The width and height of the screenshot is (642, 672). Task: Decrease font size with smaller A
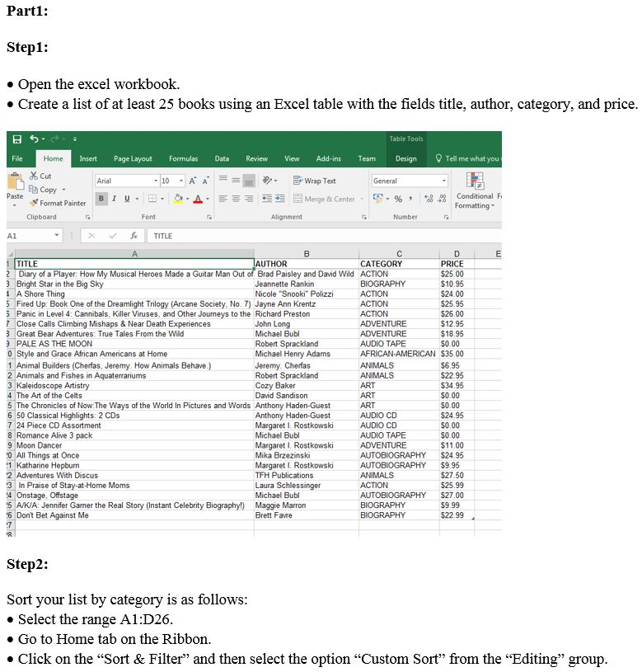pos(205,181)
